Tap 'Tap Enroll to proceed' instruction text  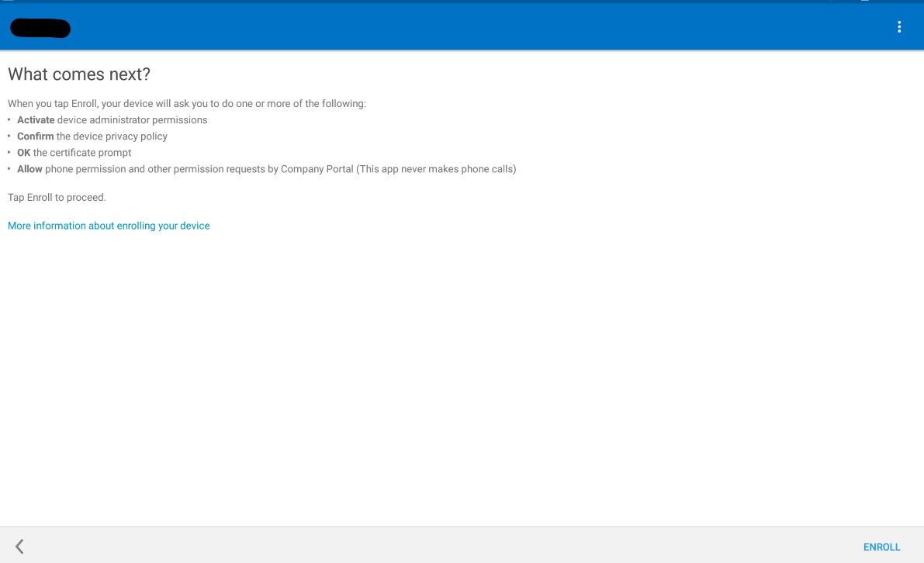click(x=57, y=197)
